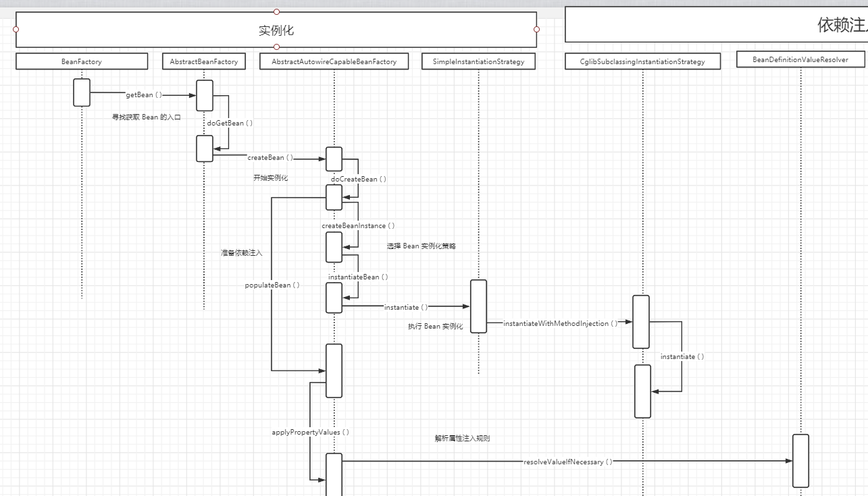Click the instantiateBean ( ) label
This screenshot has height=496, width=868.
click(358, 277)
